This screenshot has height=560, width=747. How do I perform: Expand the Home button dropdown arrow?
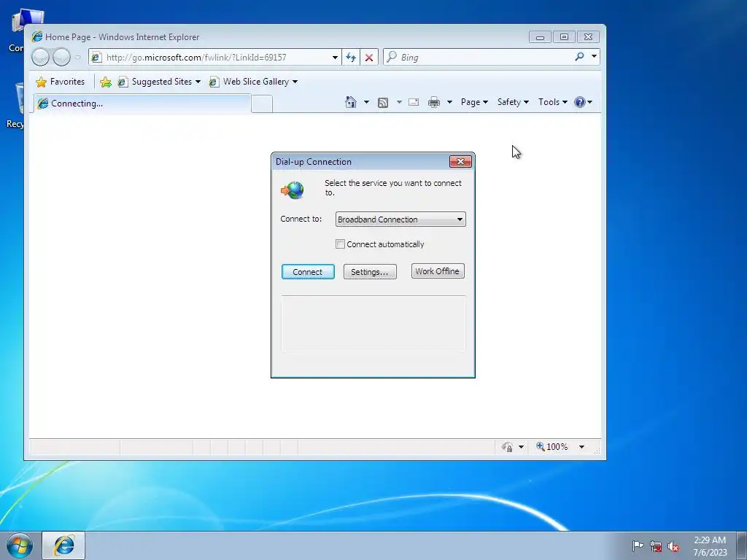point(366,102)
